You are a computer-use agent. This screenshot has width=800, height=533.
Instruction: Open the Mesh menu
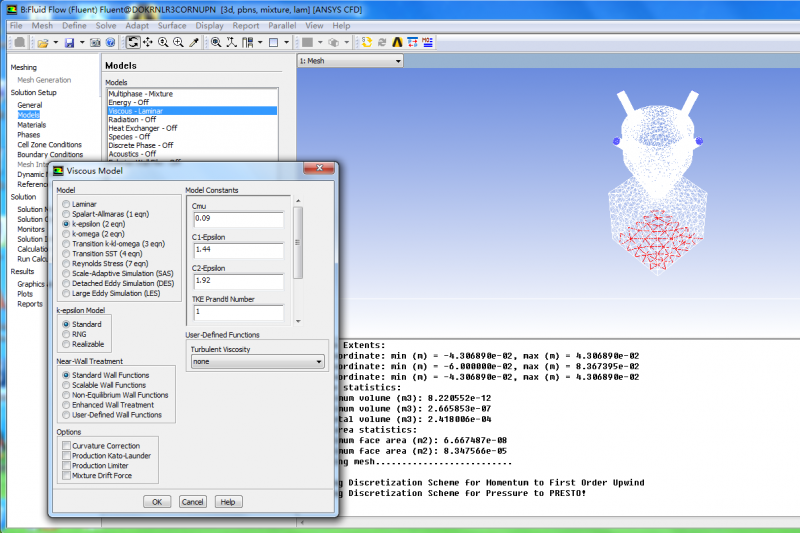coord(42,26)
